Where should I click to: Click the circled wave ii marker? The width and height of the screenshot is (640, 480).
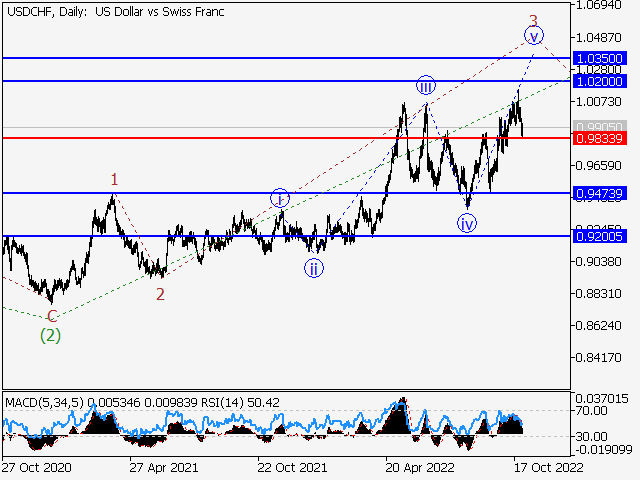(314, 269)
